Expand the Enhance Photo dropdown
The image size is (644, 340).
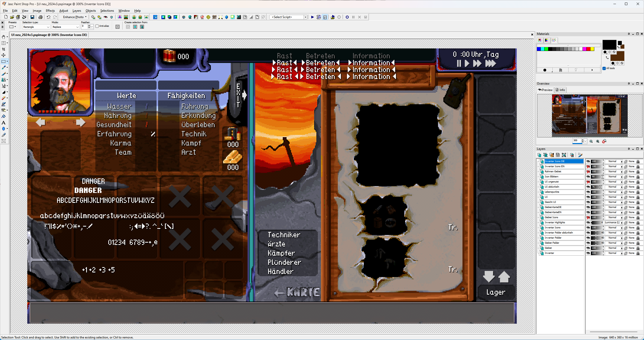(86, 17)
